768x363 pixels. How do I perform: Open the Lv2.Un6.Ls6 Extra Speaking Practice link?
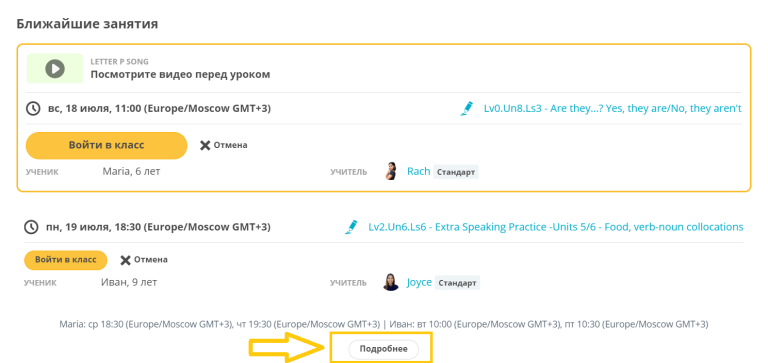[556, 227]
